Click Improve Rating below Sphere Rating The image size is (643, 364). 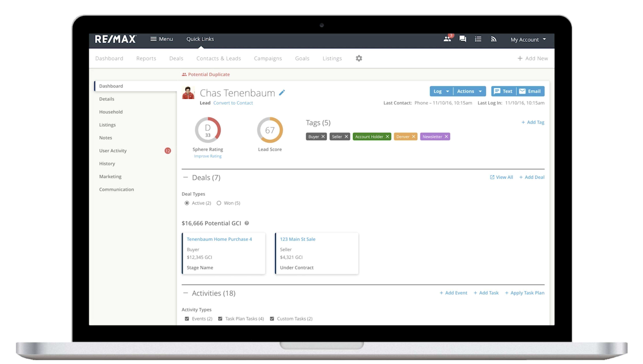(208, 156)
